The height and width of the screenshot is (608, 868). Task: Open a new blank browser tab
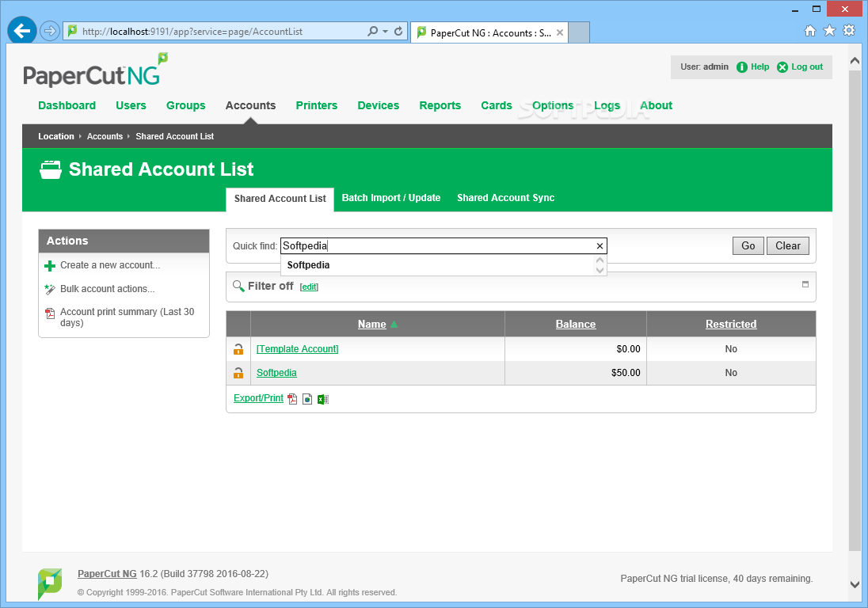tap(579, 32)
